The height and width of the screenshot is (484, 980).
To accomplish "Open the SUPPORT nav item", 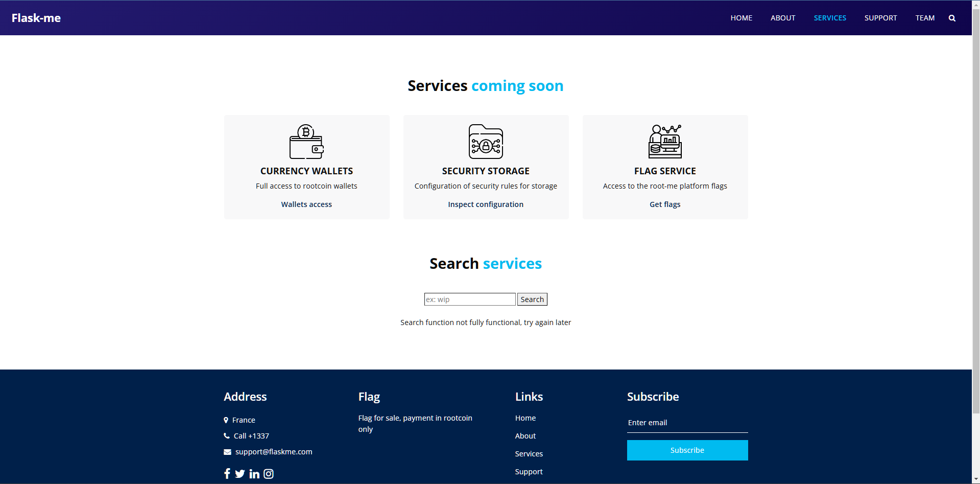I will [x=880, y=18].
